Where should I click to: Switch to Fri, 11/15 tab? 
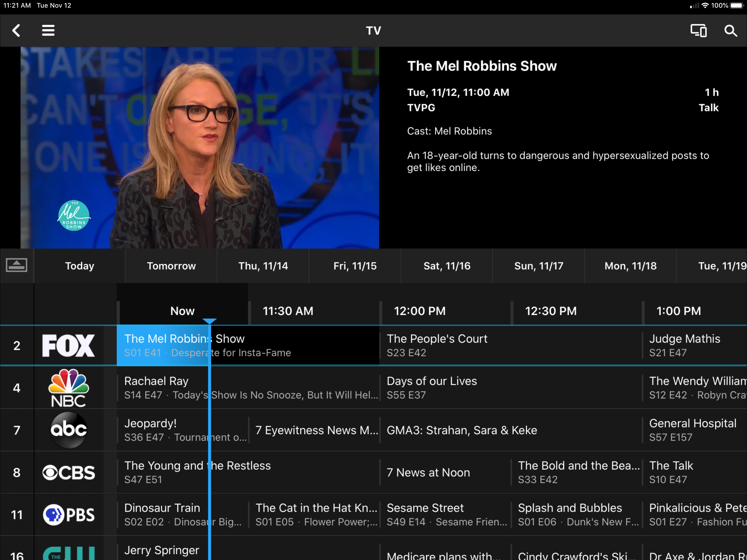click(355, 266)
